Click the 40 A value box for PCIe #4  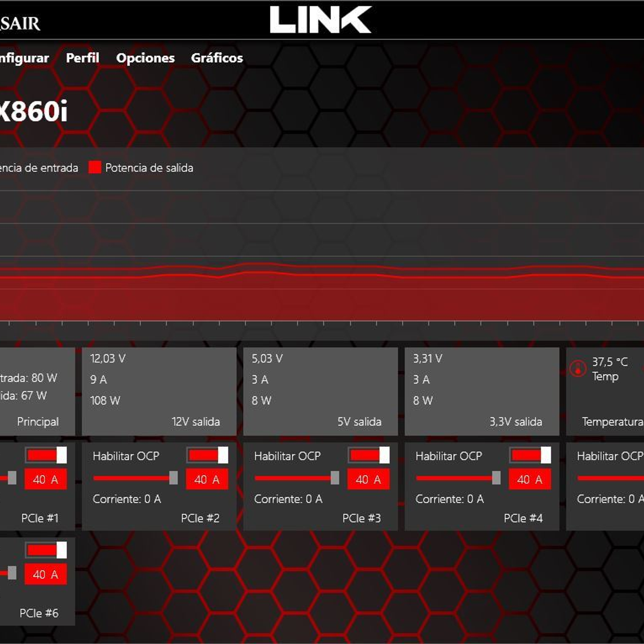point(530,479)
